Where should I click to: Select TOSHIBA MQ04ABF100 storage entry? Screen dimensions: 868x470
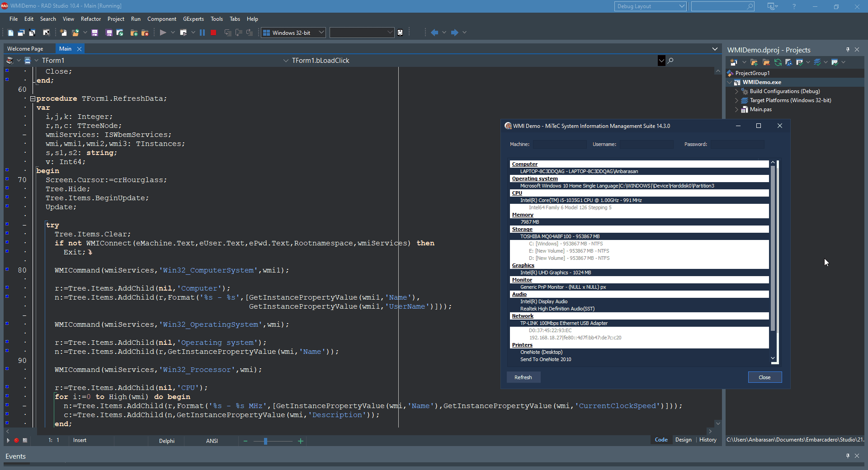coord(560,236)
